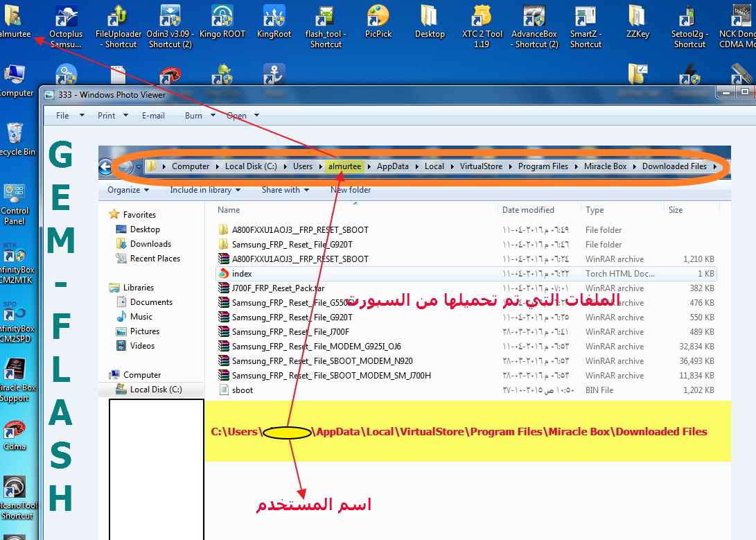Select the XTC 2 Tool 1.19 icon

click(x=482, y=26)
